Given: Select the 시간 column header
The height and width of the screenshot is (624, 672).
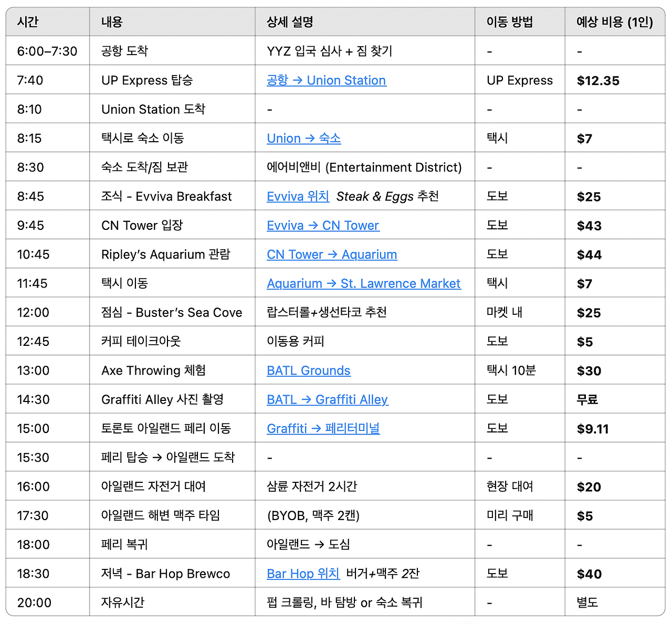Looking at the screenshot, I should [29, 22].
